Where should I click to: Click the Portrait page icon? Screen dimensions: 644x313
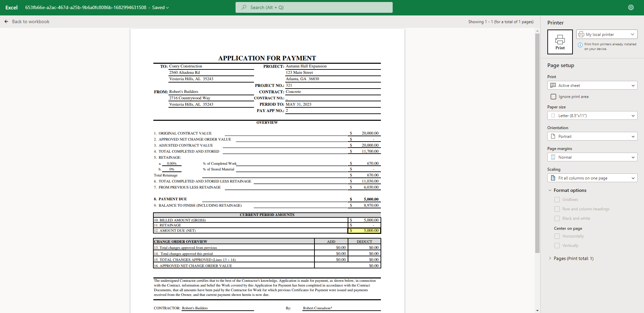553,136
